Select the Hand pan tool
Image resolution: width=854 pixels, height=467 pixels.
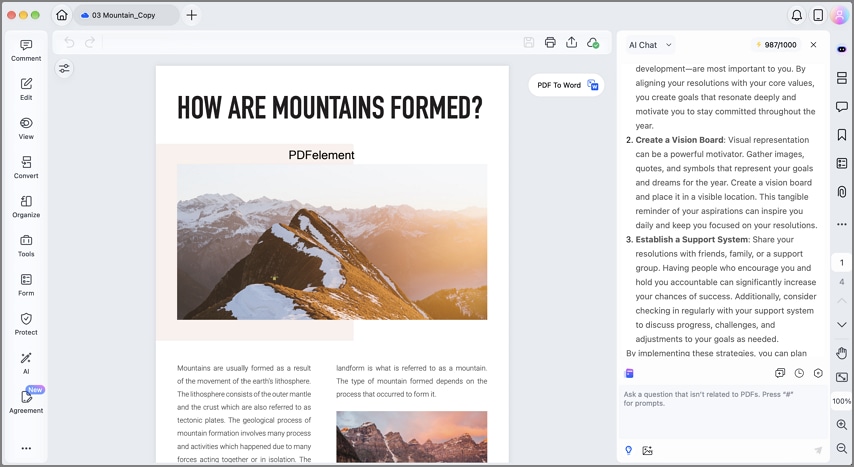point(841,353)
